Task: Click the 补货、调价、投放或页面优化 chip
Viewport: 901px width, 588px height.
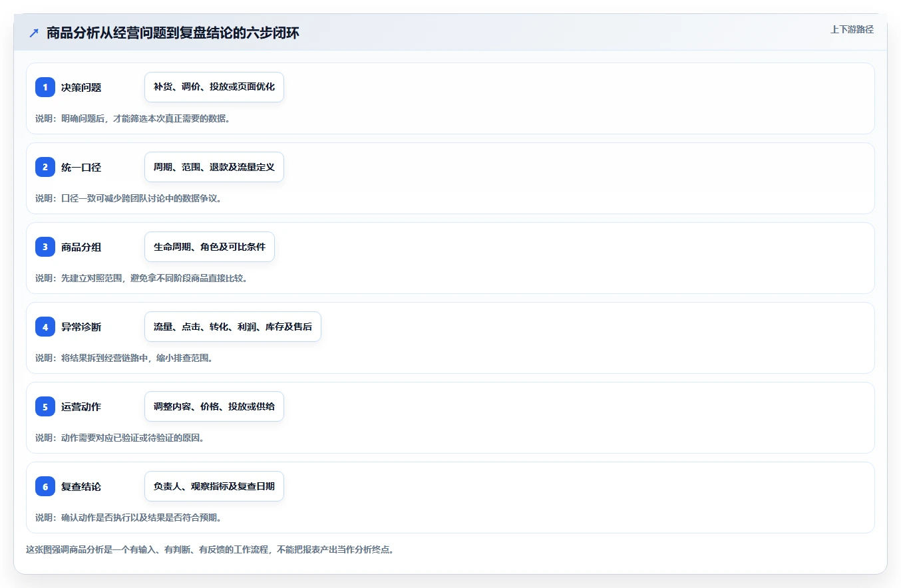Action: click(214, 87)
